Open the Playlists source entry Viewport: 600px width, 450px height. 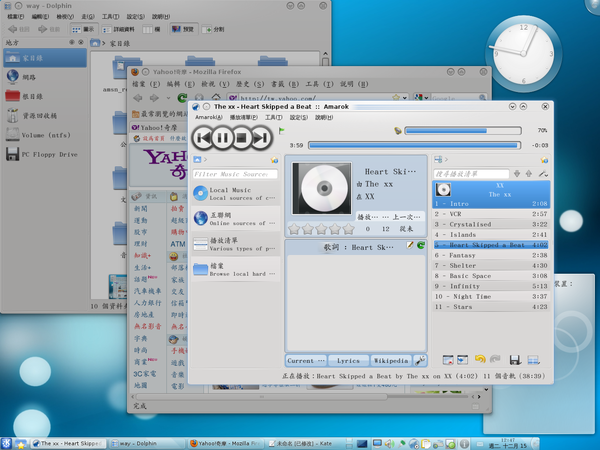click(235, 244)
